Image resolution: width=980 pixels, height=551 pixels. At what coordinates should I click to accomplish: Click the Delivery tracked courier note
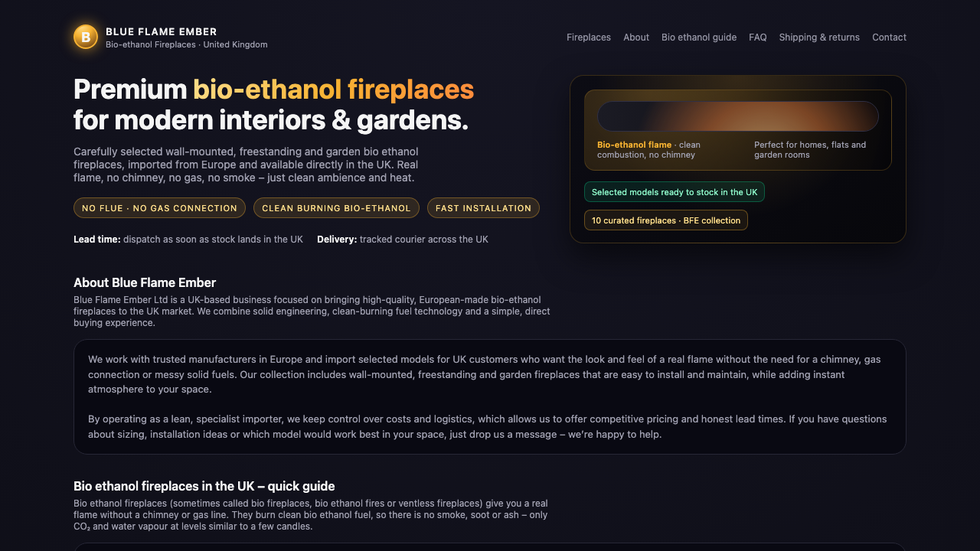click(402, 240)
